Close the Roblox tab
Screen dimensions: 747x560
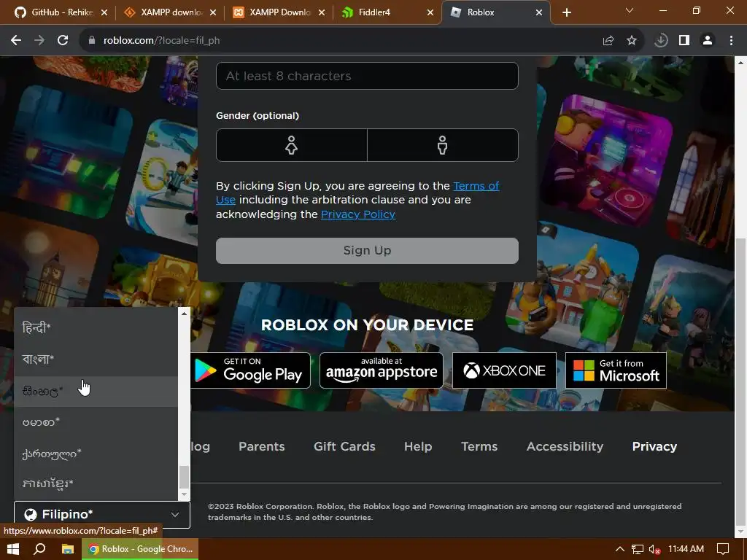click(x=539, y=12)
